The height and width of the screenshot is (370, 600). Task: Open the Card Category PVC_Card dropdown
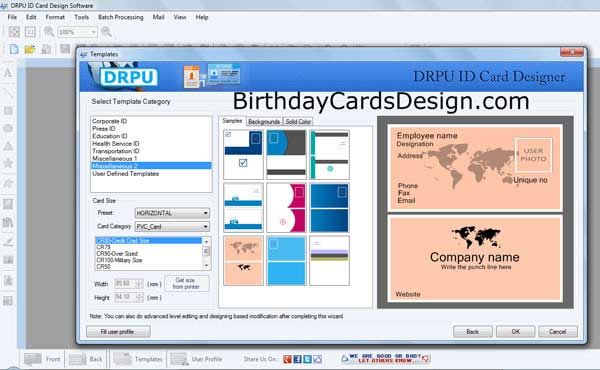coord(172,227)
